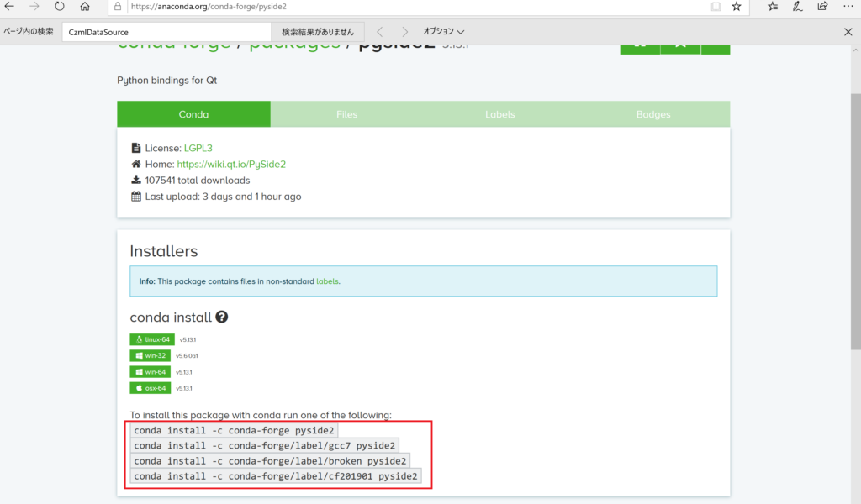The height and width of the screenshot is (504, 861).
Task: Click the document icon beside License
Action: [135, 148]
